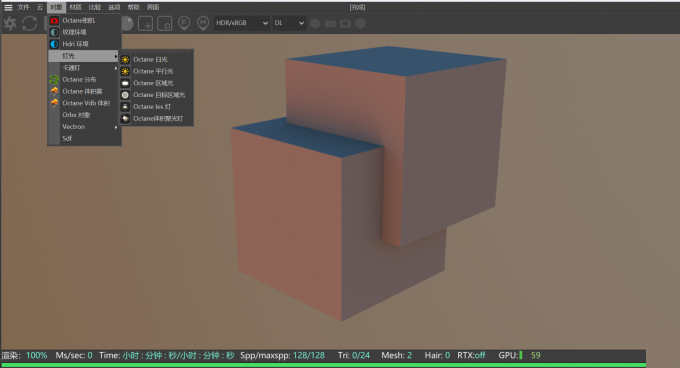The width and height of the screenshot is (680, 368).
Task: Click the Tri: 0/24 status entry
Action: 354,355
